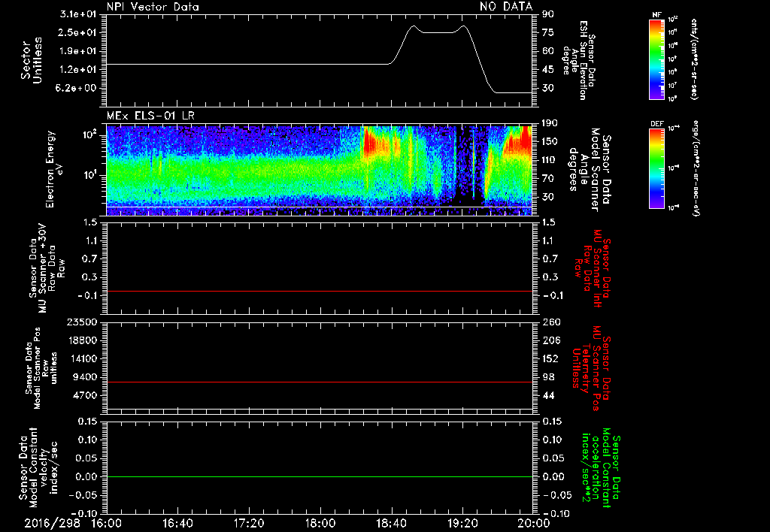Click the green line in velocity plot
770x532 pixels.
tap(320, 476)
